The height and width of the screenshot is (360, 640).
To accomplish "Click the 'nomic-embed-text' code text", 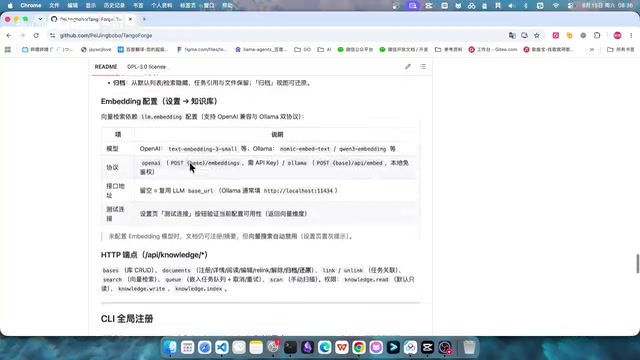I will point(304,149).
